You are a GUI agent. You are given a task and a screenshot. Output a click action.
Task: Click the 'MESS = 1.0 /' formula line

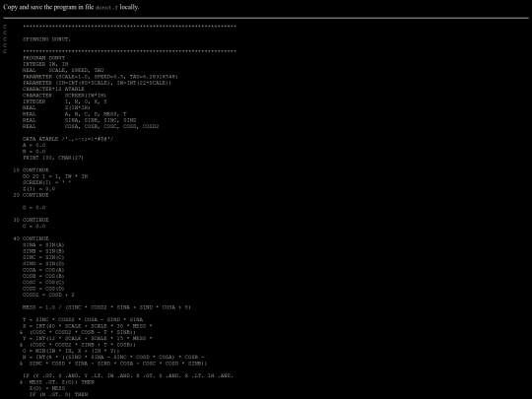[106, 307]
